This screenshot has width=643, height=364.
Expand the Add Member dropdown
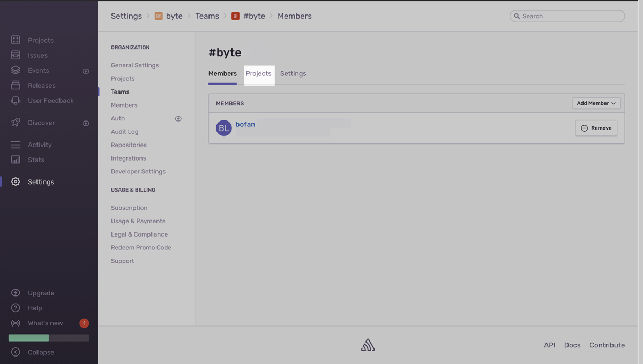[596, 103]
